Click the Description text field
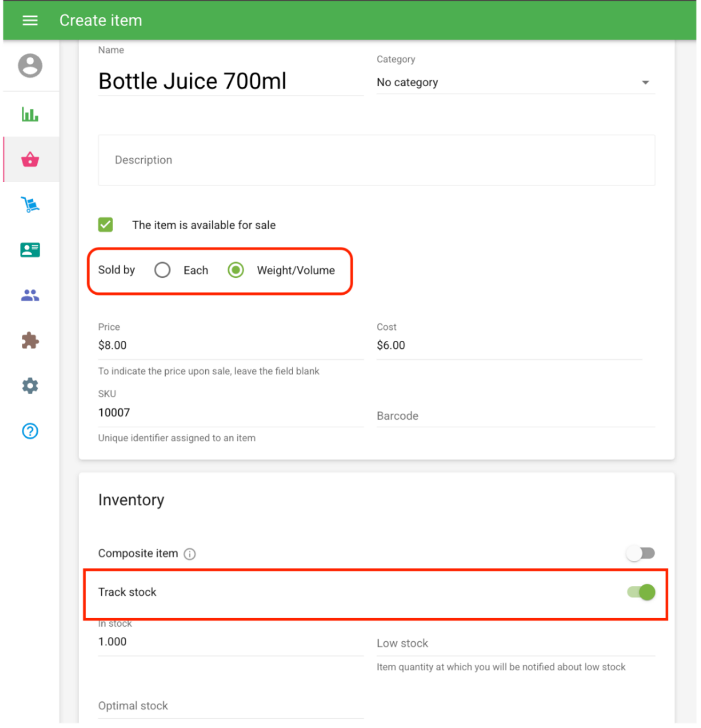The width and height of the screenshot is (701, 728). pos(376,160)
